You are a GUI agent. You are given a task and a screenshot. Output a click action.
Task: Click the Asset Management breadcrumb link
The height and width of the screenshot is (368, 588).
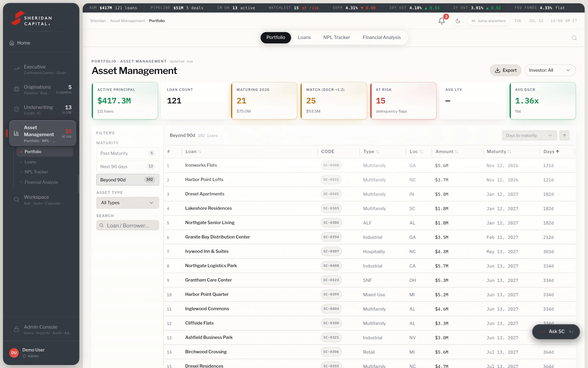pos(127,21)
